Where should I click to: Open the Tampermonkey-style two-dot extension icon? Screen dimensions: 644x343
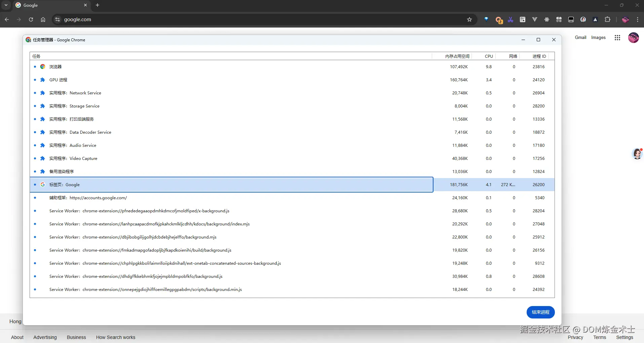click(571, 19)
